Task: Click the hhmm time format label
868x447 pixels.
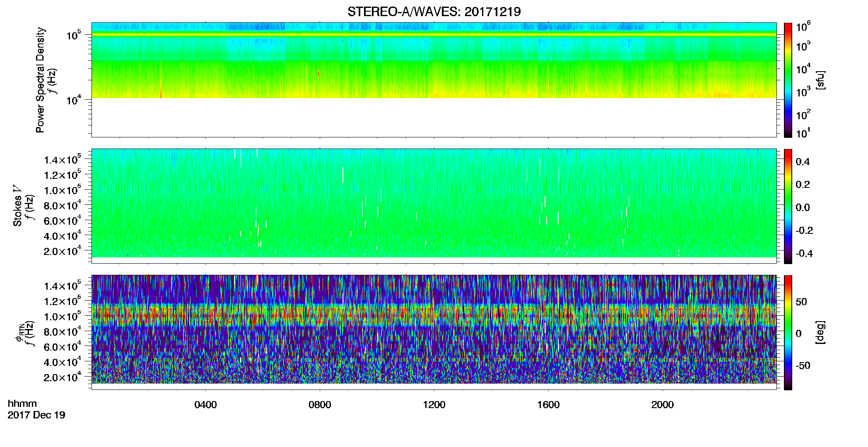Action: click(22, 404)
